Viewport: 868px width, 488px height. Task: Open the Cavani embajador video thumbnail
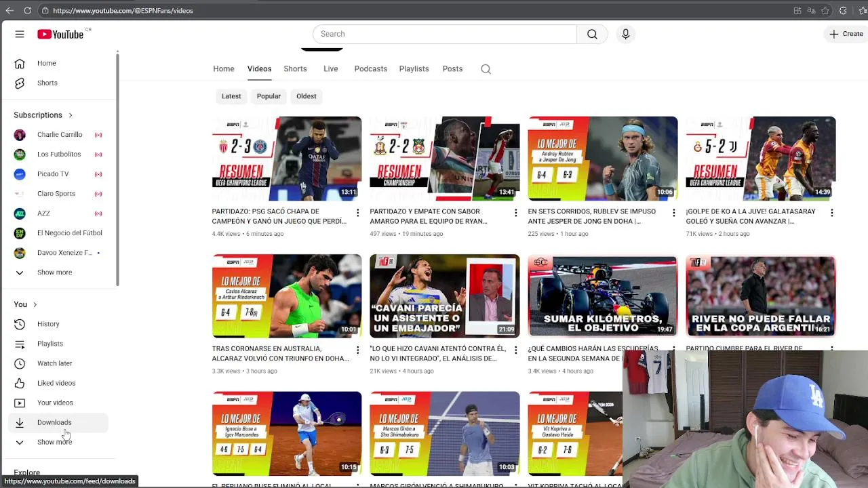click(445, 296)
